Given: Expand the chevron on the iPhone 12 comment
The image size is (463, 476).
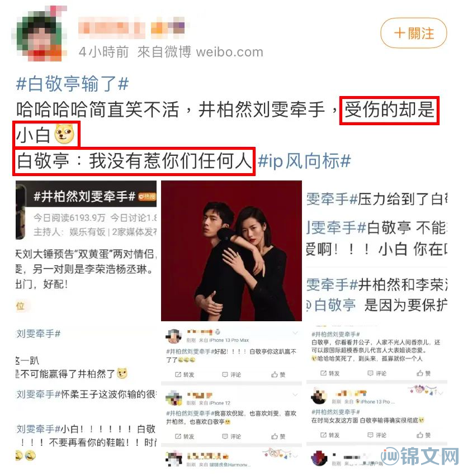Looking at the screenshot, I should click(x=295, y=395).
